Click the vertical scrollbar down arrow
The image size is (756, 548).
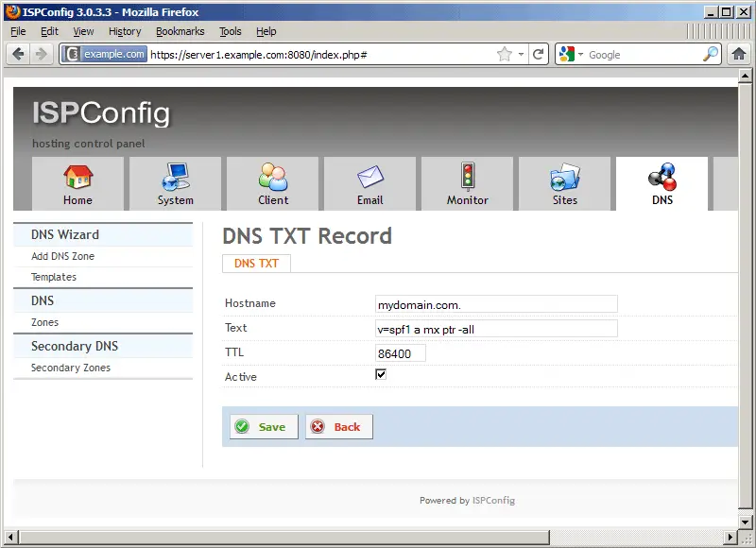tap(745, 522)
